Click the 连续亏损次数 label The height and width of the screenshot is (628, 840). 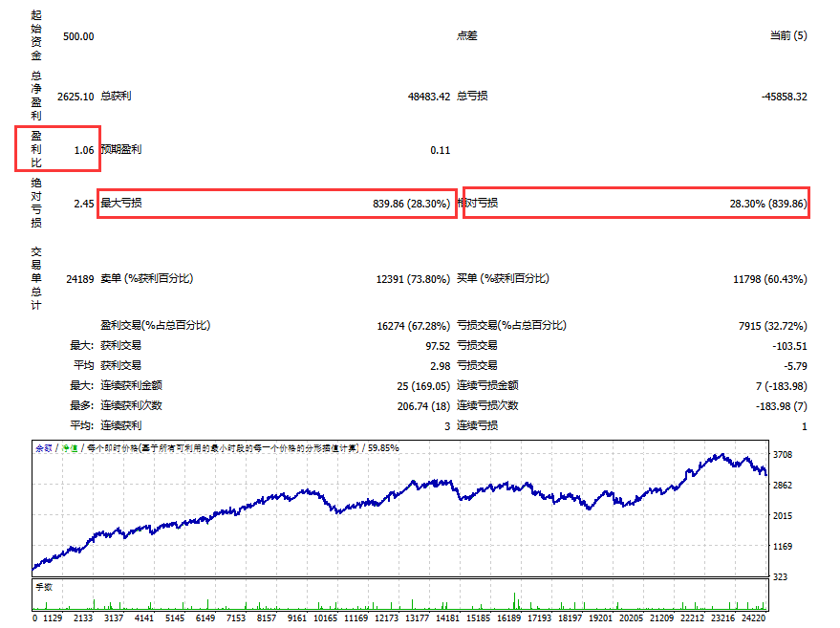pyautogui.click(x=487, y=405)
